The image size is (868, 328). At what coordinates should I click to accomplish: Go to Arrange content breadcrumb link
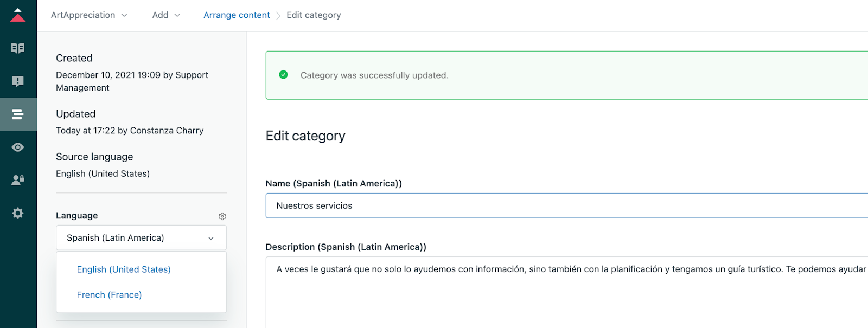(237, 15)
